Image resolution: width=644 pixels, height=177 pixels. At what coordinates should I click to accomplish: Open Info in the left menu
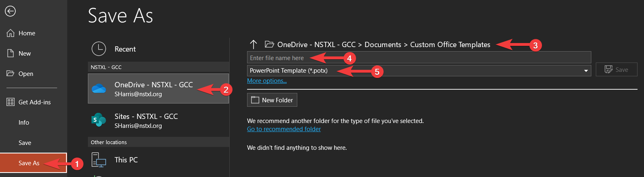pyautogui.click(x=24, y=123)
